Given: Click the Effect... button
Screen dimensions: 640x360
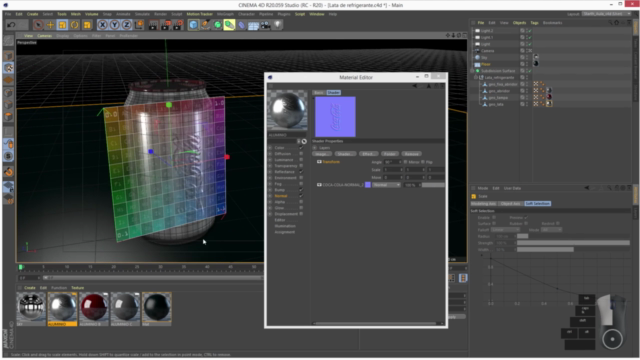Looking at the screenshot, I should (368, 154).
